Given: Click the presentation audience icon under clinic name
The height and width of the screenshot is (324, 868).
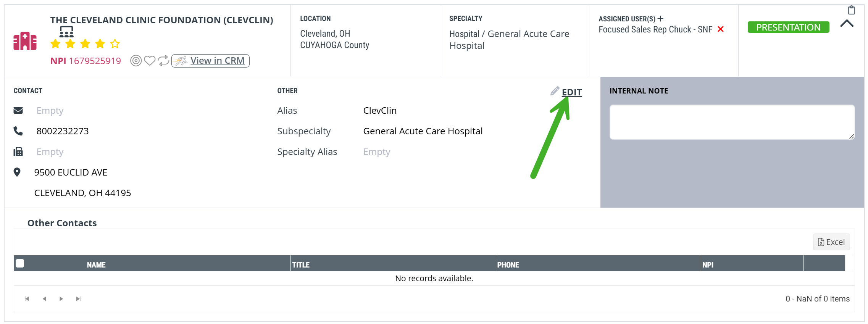Looking at the screenshot, I should click(66, 32).
